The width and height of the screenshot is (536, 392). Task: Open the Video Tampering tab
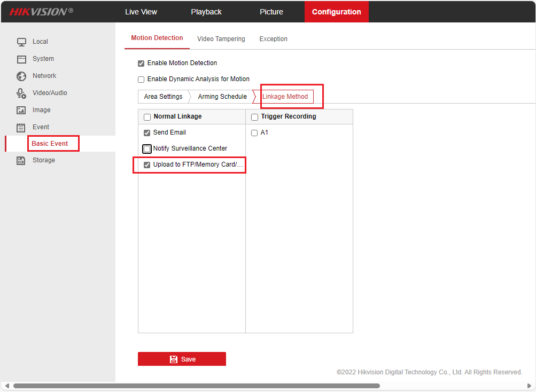tap(221, 39)
